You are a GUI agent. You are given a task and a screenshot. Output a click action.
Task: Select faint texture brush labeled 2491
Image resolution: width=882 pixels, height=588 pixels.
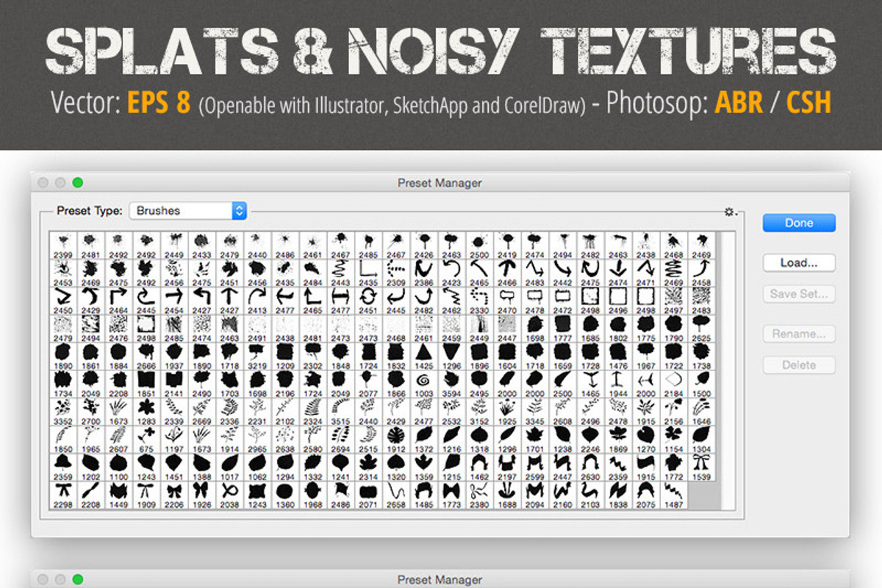pyautogui.click(x=257, y=329)
